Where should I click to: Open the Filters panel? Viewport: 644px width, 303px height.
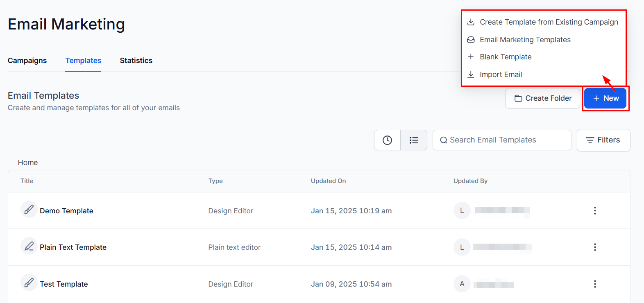603,140
